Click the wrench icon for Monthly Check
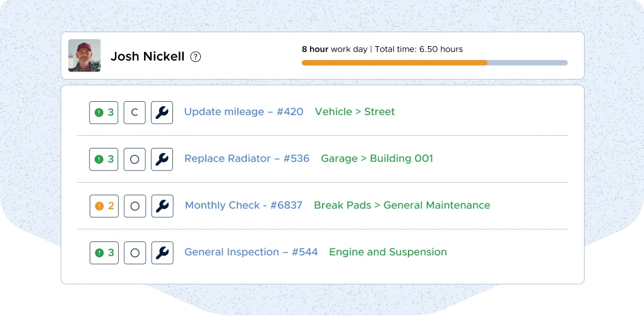 click(x=162, y=206)
